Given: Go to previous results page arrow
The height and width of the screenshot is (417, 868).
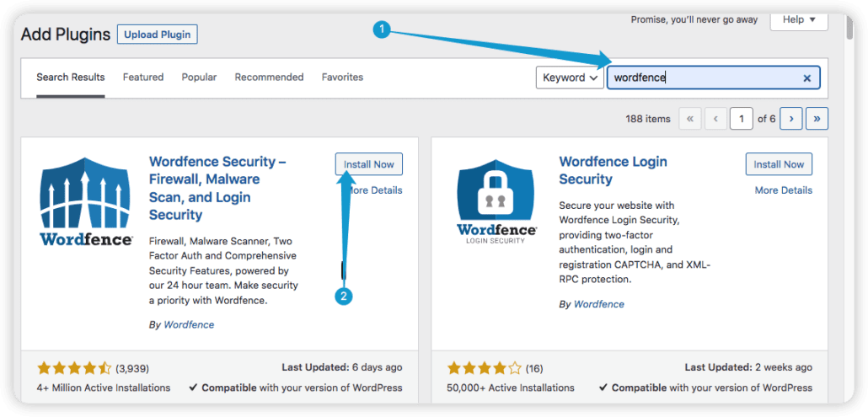Looking at the screenshot, I should point(715,118).
